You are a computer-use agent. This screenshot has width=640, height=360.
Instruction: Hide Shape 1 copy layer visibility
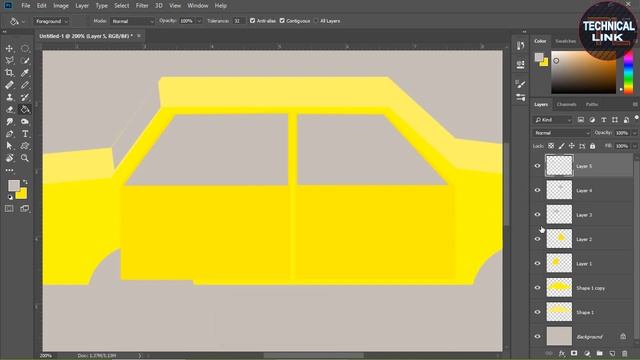click(537, 288)
